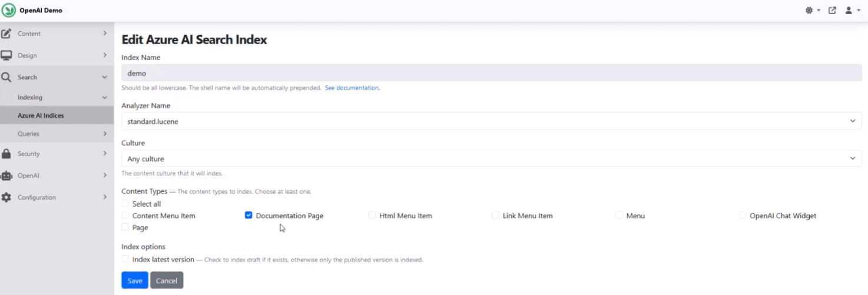Click the OpenAI Demo logo icon

pos(9,10)
